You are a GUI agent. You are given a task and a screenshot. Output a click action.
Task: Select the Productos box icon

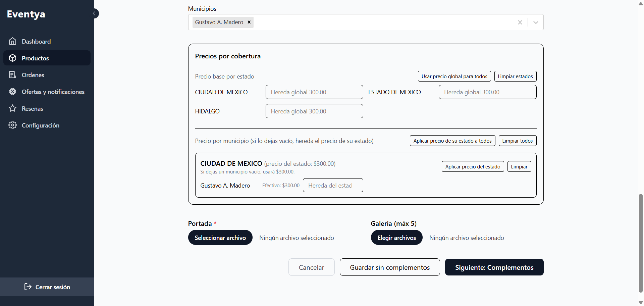click(13, 58)
